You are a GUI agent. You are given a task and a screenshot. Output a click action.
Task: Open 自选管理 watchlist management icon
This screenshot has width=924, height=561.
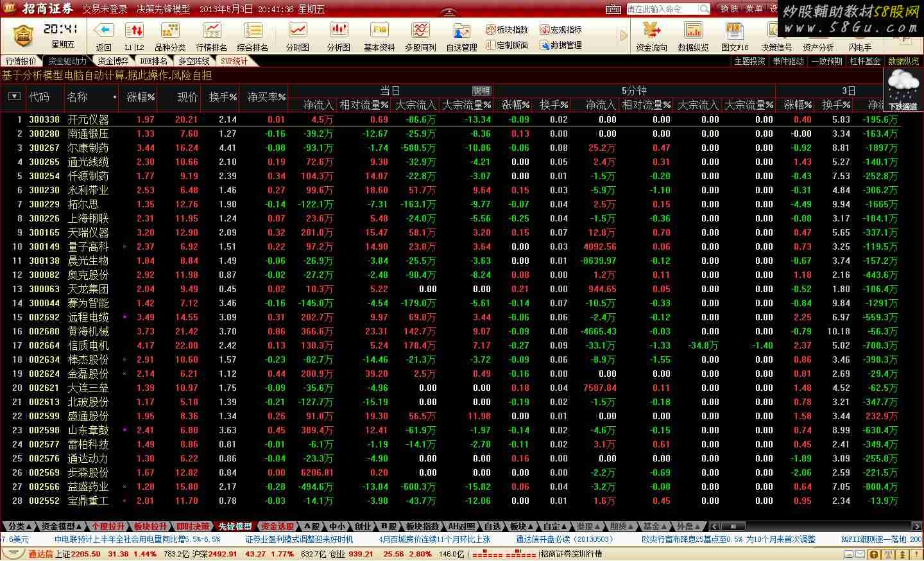click(x=461, y=32)
